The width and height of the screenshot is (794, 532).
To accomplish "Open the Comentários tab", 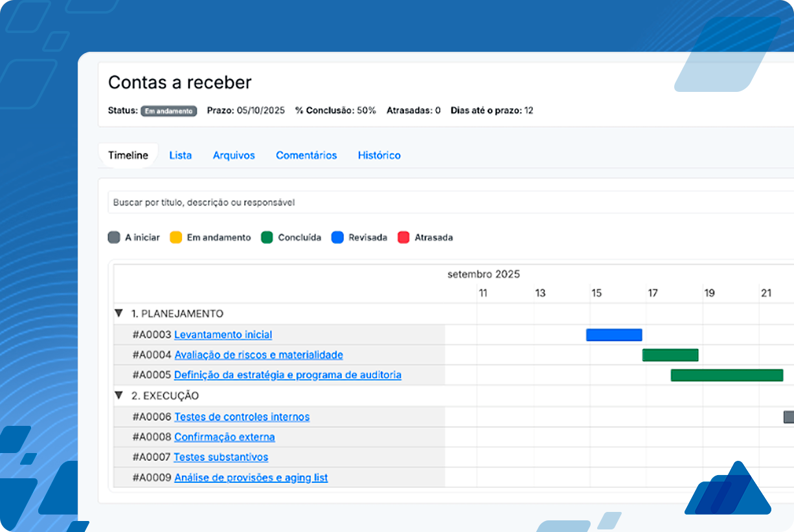I will 306,155.
